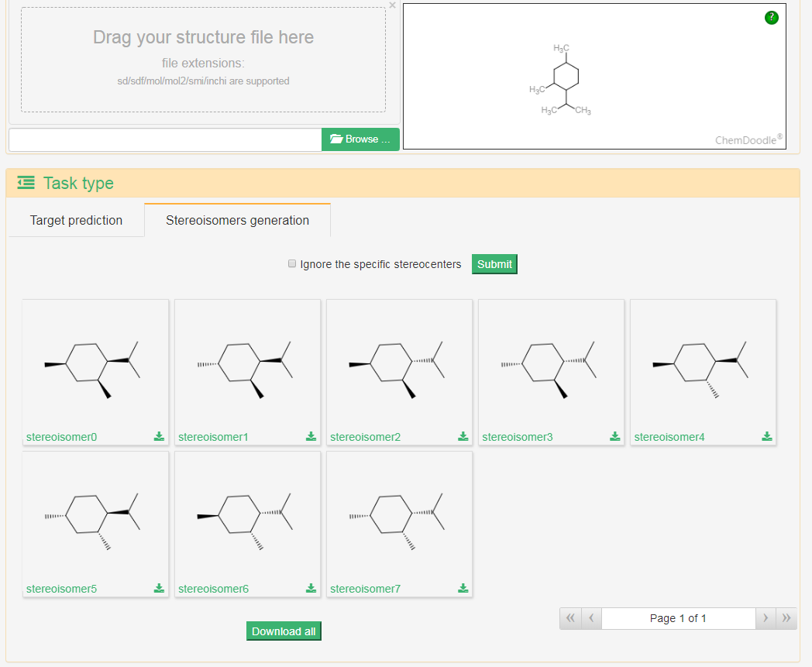Viewport: 812px width, 667px height.
Task: Download stereoisomer3 file icon
Action: [x=614, y=437]
